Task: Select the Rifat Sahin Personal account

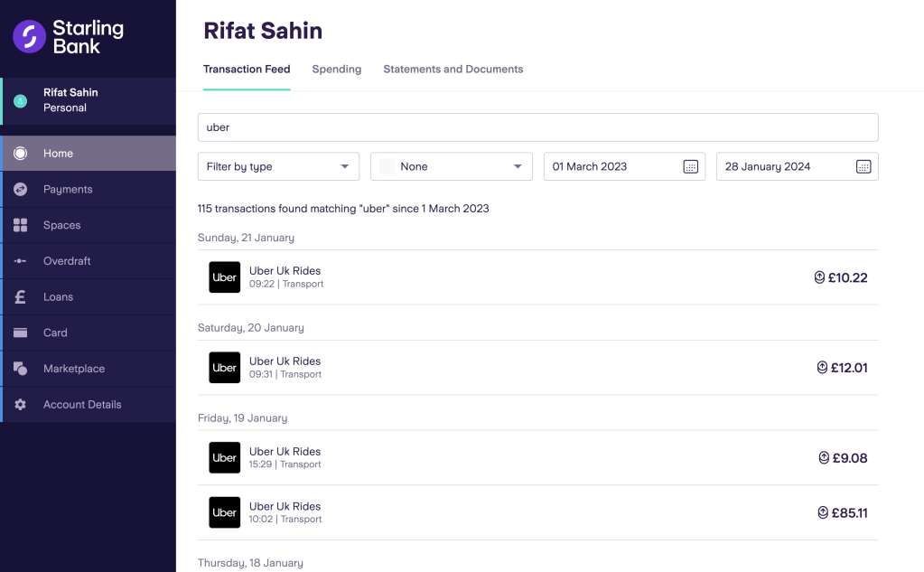Action: tap(89, 101)
